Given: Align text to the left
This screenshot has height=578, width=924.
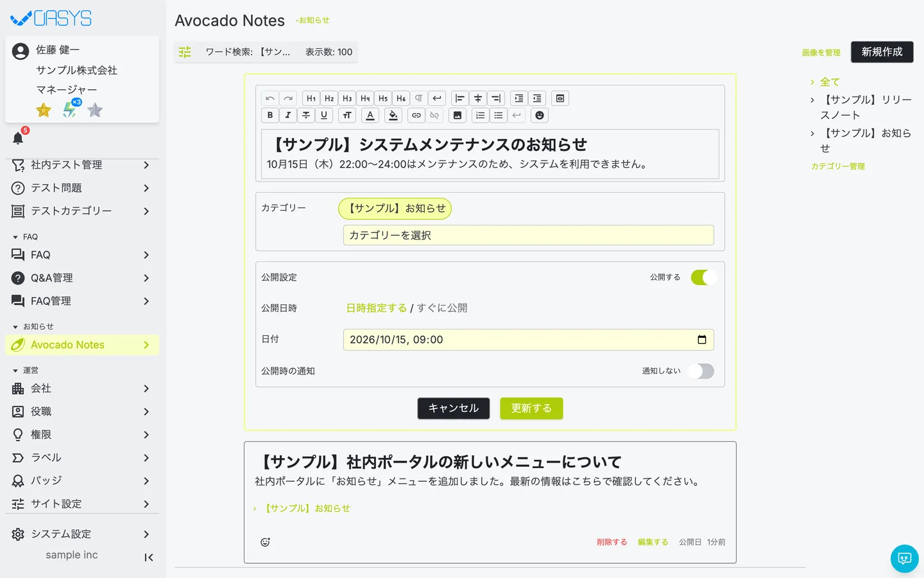Looking at the screenshot, I should tap(460, 98).
